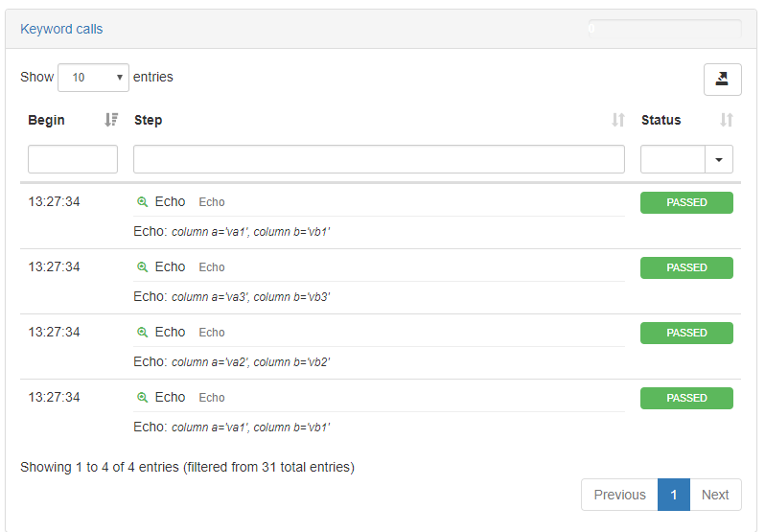
Task: Open the Show entries count dropdown
Action: pos(93,78)
